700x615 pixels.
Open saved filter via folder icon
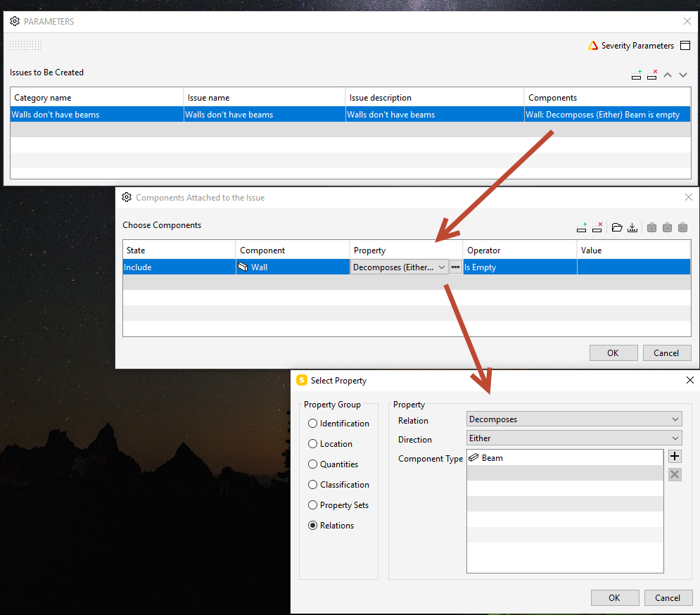(617, 228)
